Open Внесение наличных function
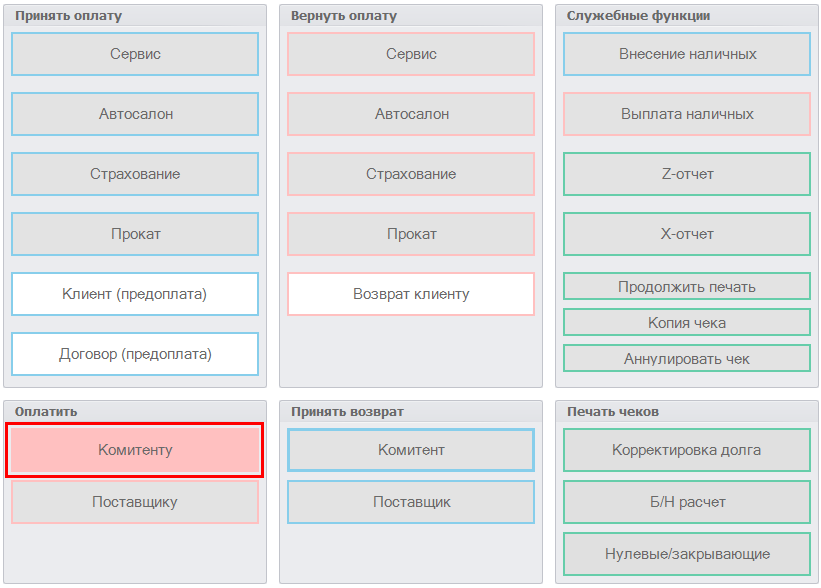Screen dimensions: 821x588 (x=687, y=54)
